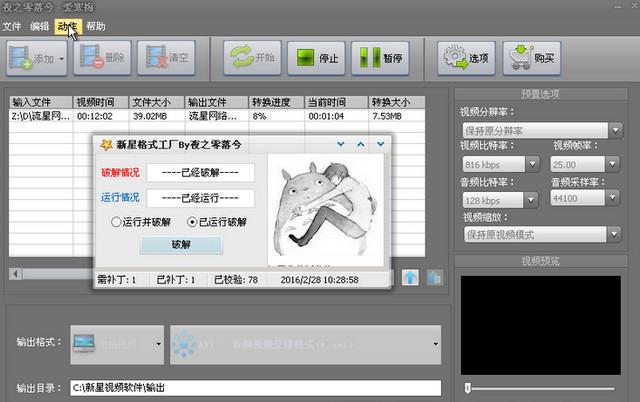Open the 动作 menu
Viewport: 640px width, 402px height.
click(x=68, y=27)
